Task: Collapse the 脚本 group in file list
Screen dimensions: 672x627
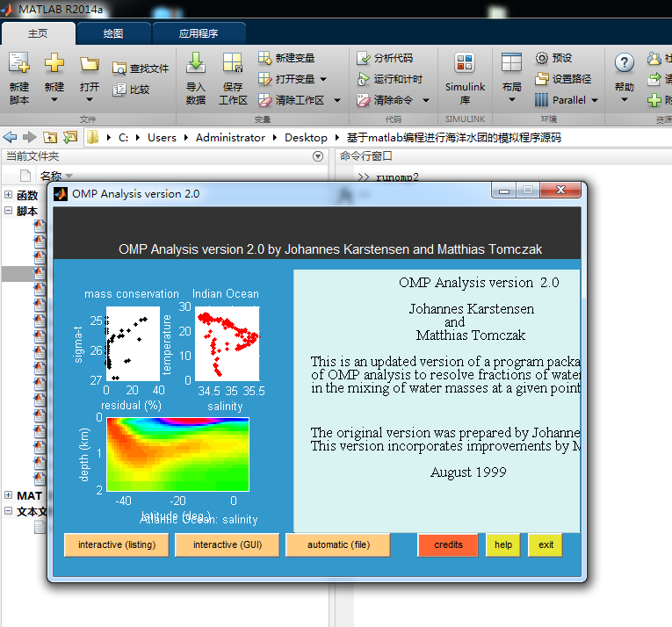Action: (8, 211)
